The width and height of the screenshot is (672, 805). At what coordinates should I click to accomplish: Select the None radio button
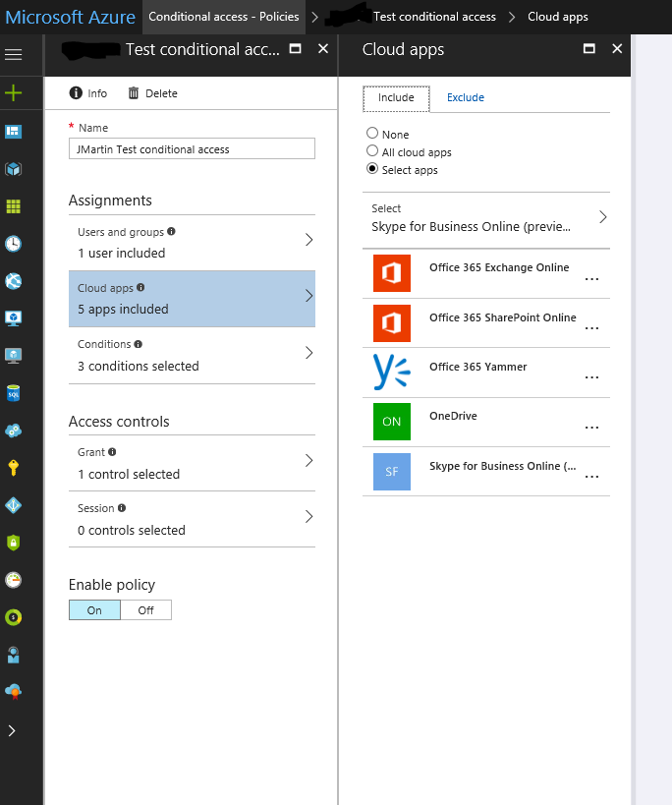point(372,133)
